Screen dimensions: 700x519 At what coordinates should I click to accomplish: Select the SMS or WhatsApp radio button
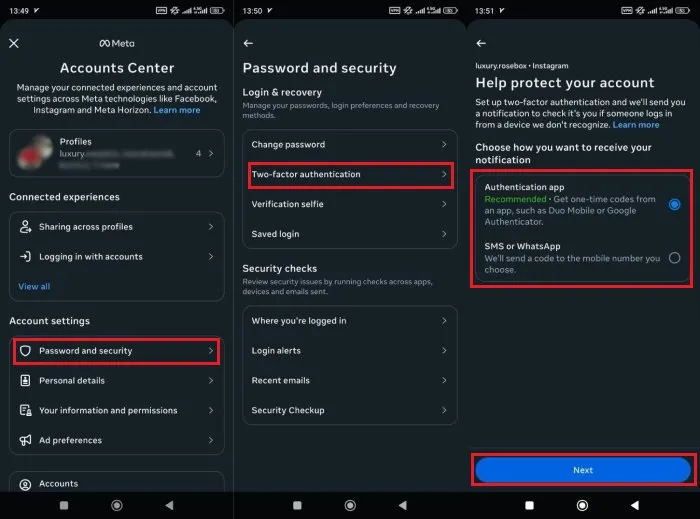[675, 257]
